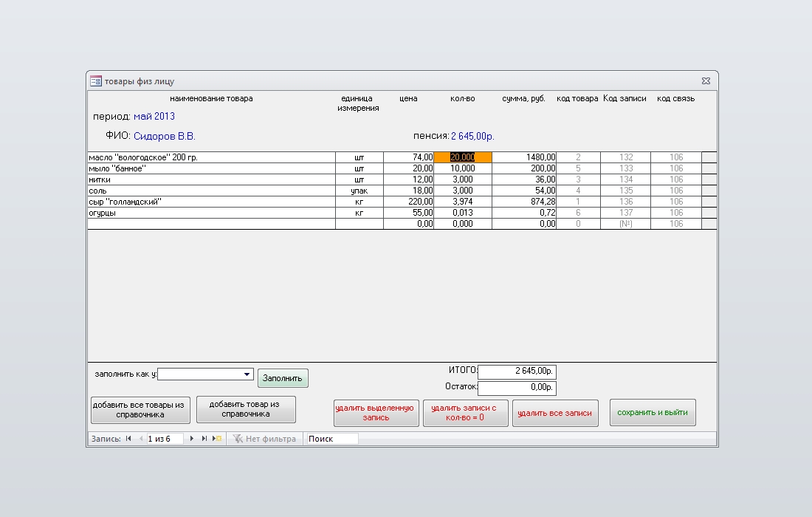Click 'удалить записи с кол-во = 0'

click(x=466, y=413)
